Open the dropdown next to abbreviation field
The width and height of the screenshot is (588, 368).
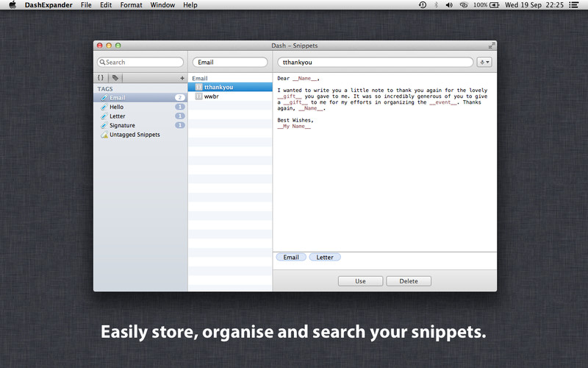point(484,63)
